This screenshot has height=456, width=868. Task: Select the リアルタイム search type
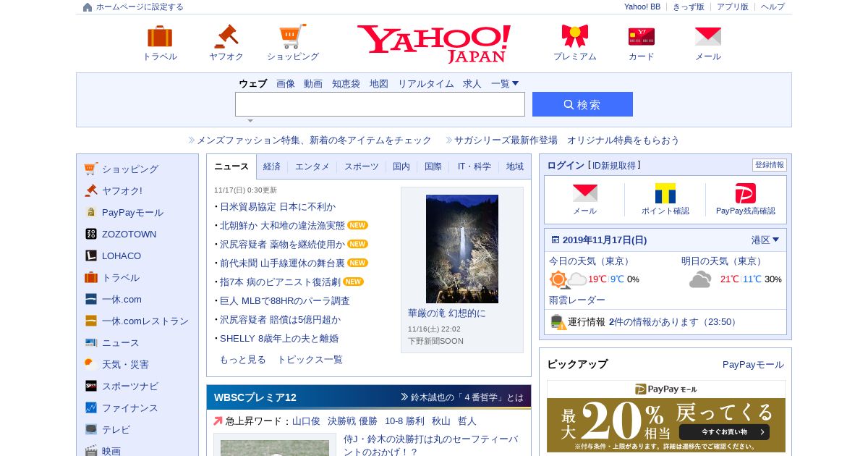[426, 84]
